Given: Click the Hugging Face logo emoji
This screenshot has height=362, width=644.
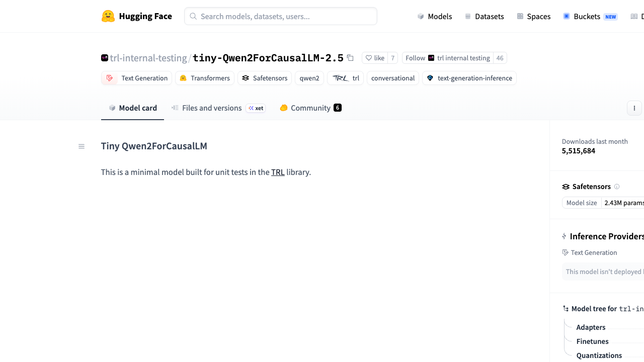Looking at the screenshot, I should click(108, 16).
